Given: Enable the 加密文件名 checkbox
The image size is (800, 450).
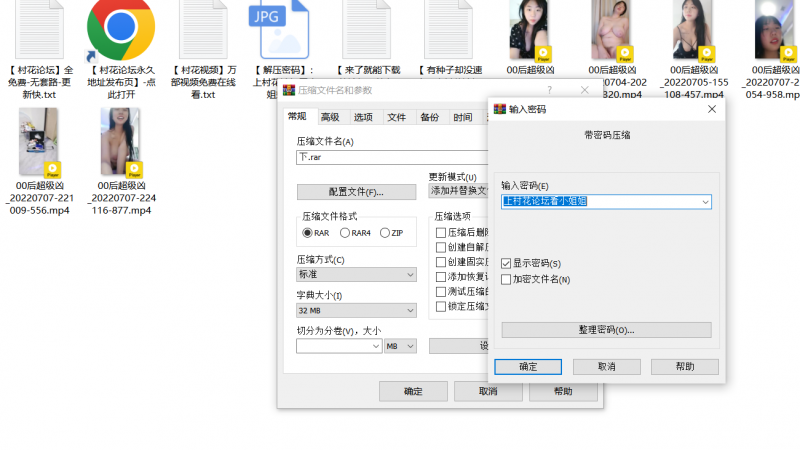Looking at the screenshot, I should (506, 279).
